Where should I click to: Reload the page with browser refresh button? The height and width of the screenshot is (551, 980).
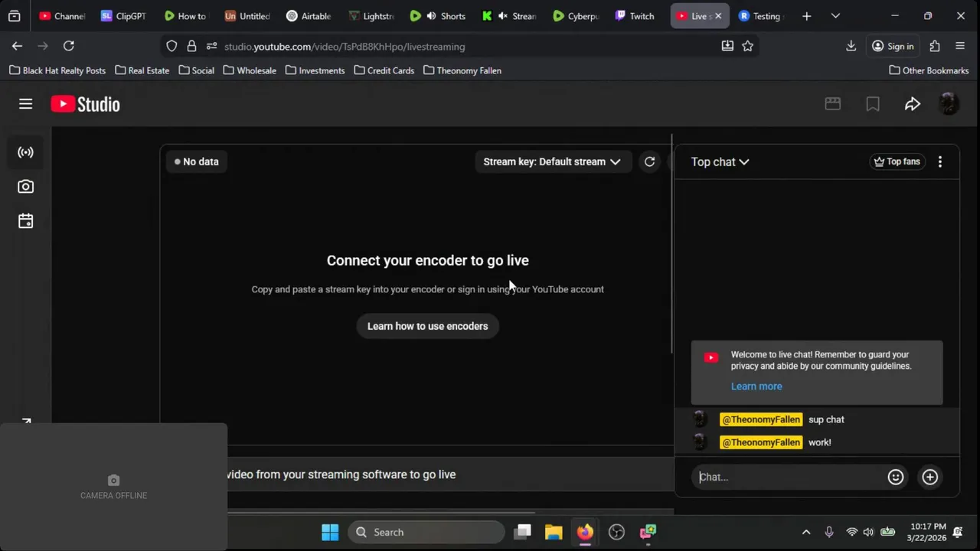click(x=68, y=46)
